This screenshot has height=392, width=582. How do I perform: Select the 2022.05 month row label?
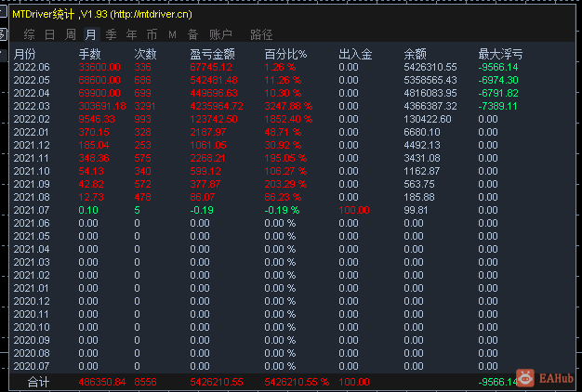pos(32,80)
